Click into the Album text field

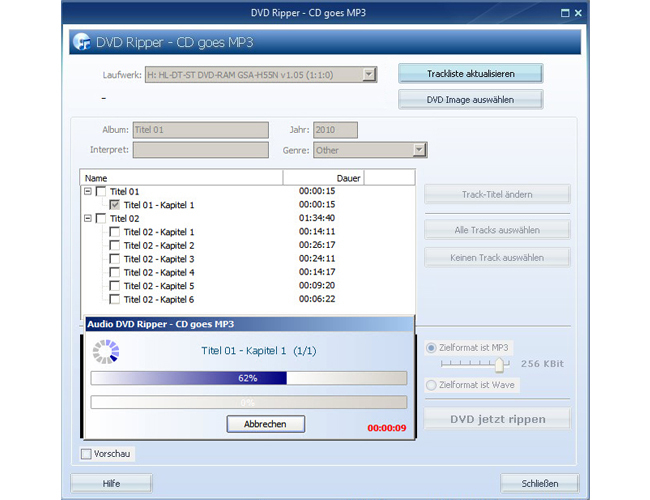tap(201, 130)
